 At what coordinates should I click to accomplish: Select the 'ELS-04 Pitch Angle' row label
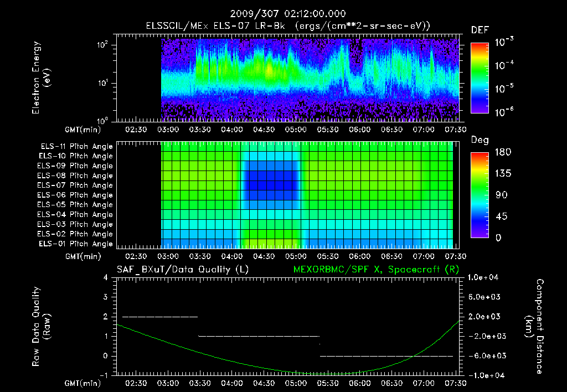click(75, 214)
